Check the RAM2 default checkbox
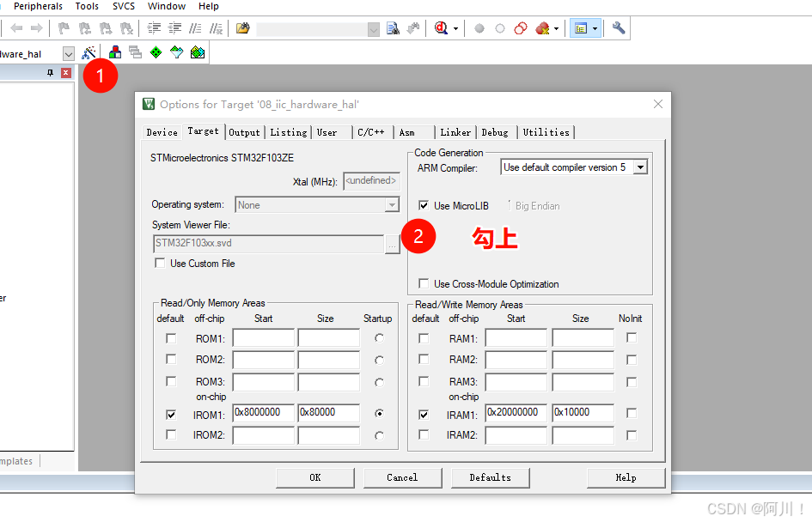This screenshot has height=522, width=812. coord(424,359)
